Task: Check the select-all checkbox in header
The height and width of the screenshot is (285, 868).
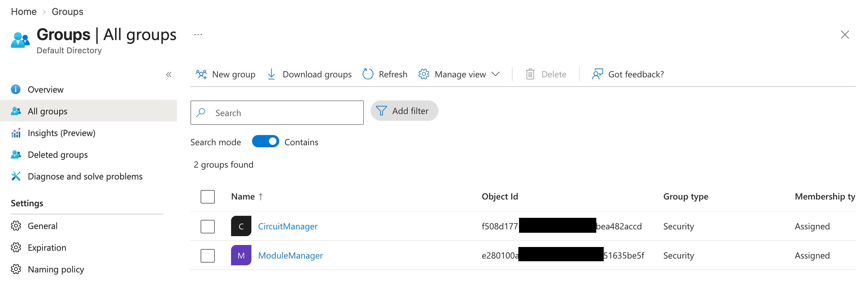Action: pyautogui.click(x=208, y=196)
